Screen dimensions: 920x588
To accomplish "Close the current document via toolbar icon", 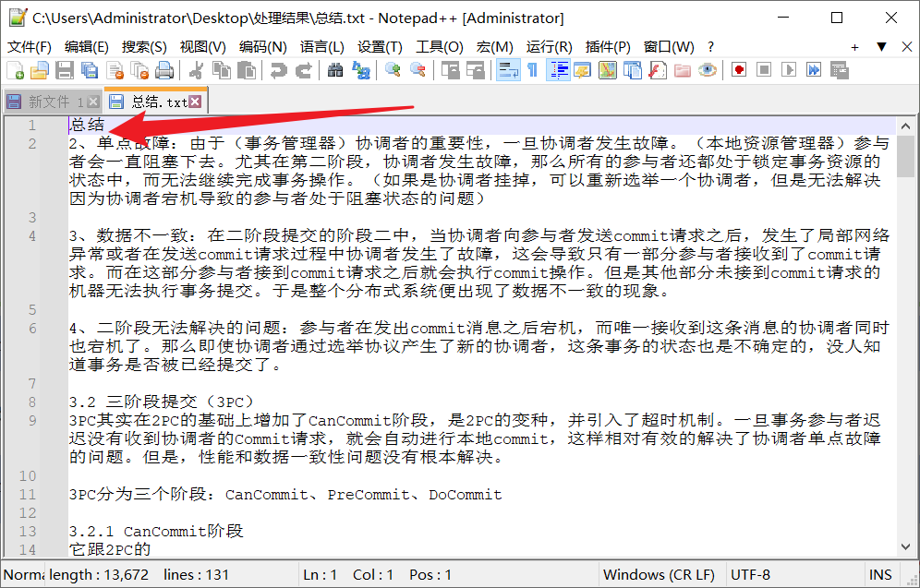I will (115, 70).
